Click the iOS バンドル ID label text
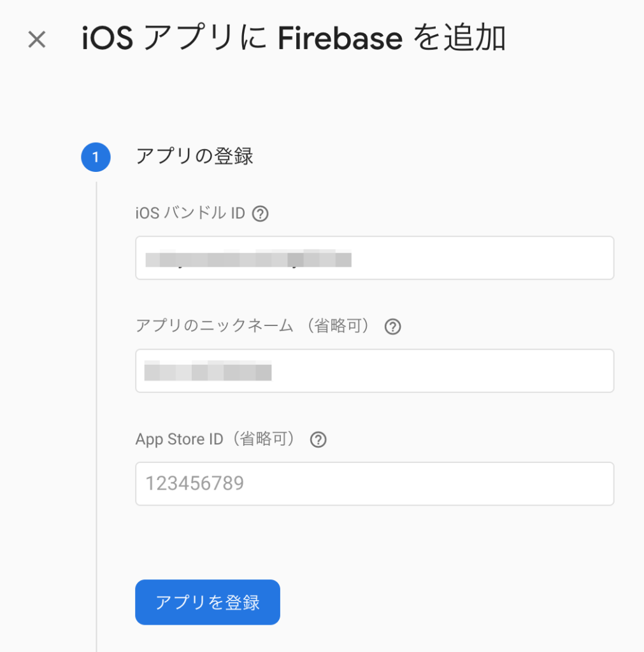The width and height of the screenshot is (644, 652). click(190, 213)
